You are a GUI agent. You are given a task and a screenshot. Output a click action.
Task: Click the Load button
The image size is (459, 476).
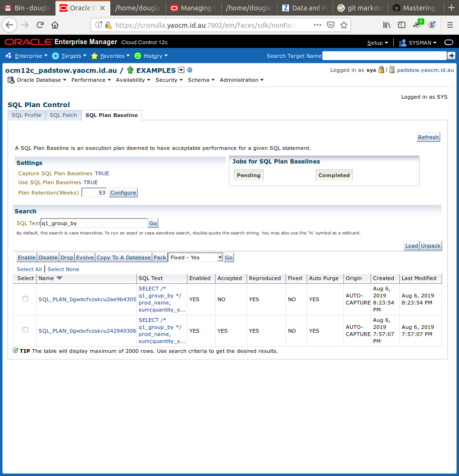(x=412, y=246)
